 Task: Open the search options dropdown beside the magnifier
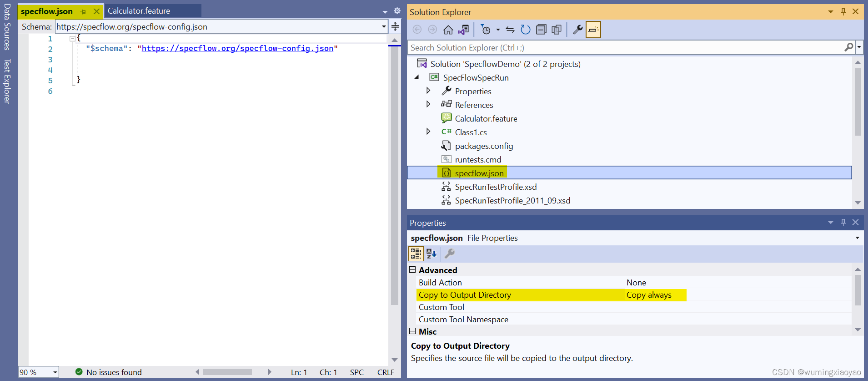pos(859,47)
